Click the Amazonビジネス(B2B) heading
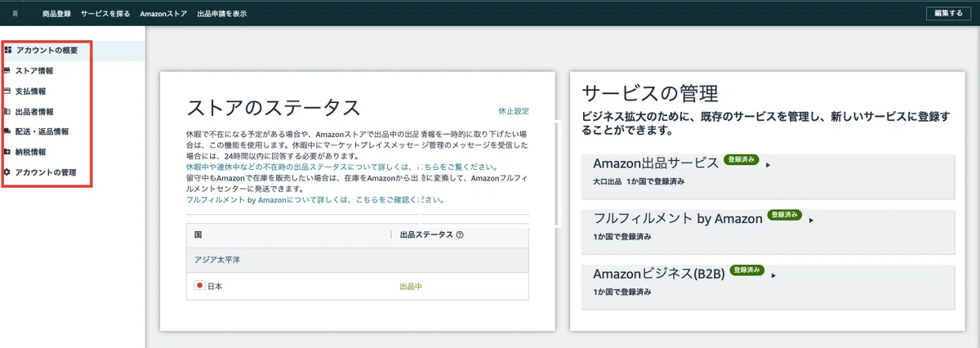980x348 pixels. (x=659, y=274)
